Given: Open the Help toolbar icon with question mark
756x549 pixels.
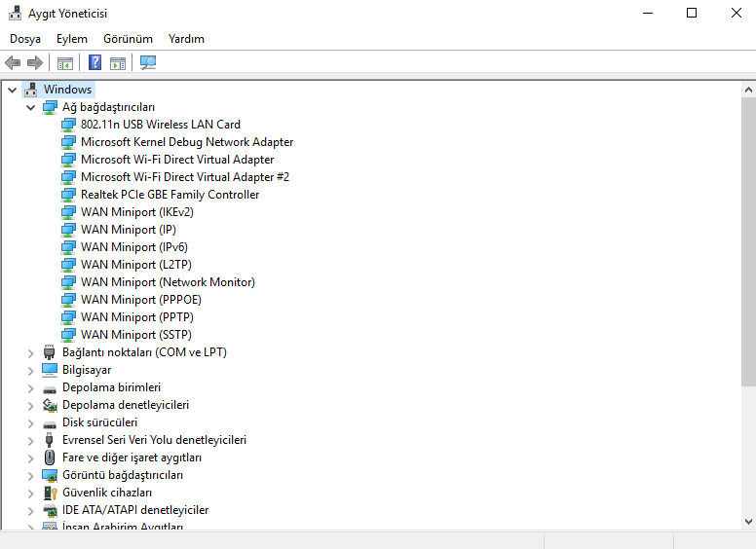Looking at the screenshot, I should (x=94, y=62).
